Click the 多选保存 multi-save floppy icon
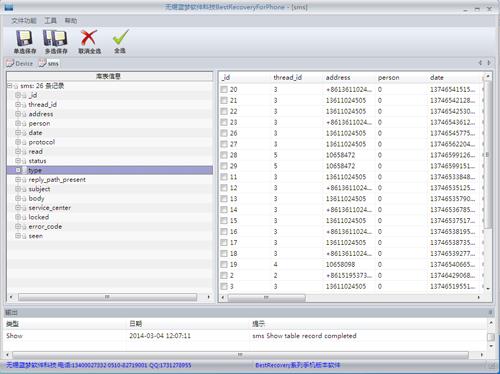The width and height of the screenshot is (500, 374). tap(55, 38)
